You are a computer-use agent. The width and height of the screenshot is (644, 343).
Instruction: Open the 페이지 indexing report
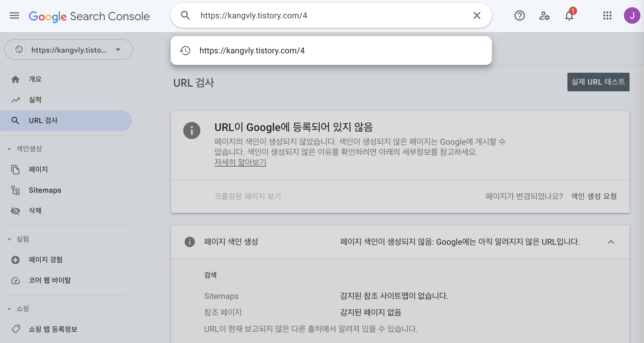click(66, 169)
